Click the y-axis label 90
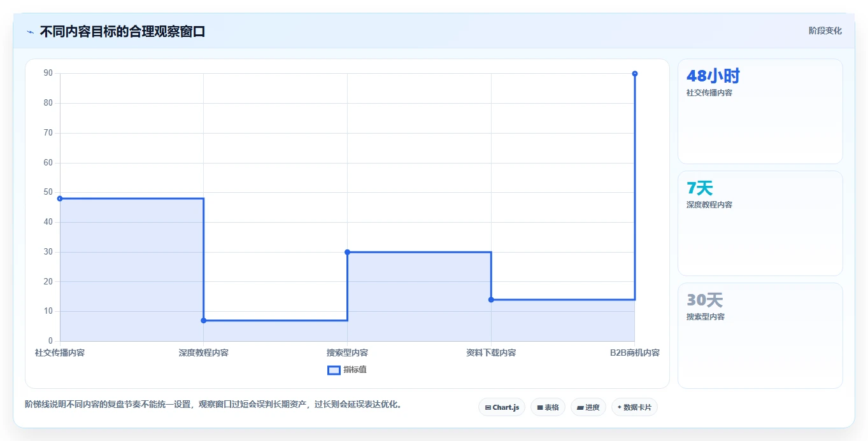Screen dimensions: 868x441 [x=48, y=73]
